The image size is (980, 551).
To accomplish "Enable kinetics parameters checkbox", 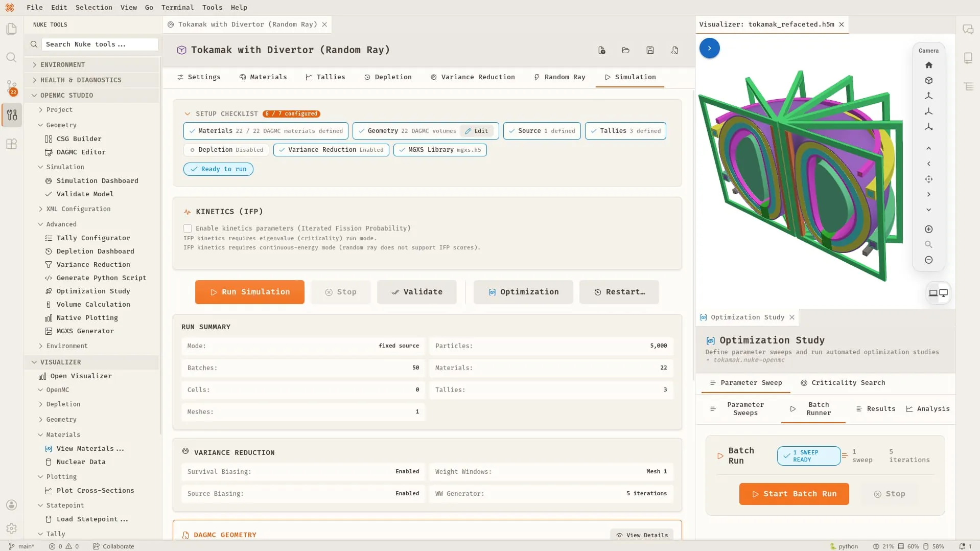I will point(188,228).
